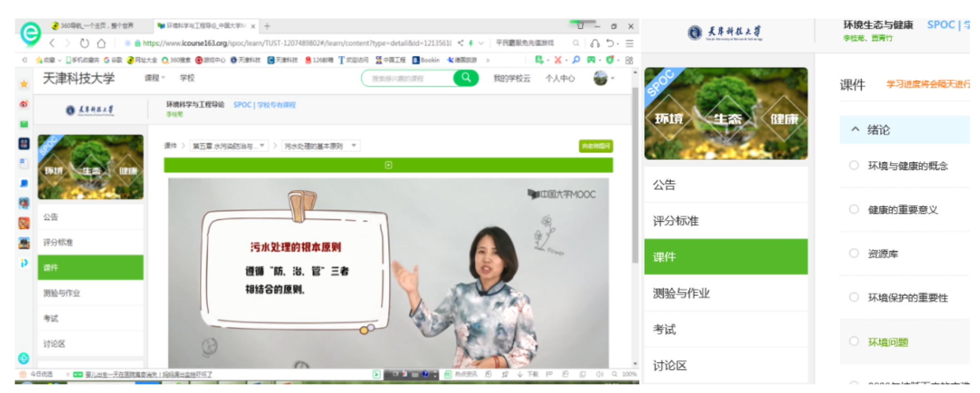Open a new browser tab with plus icon
The width and height of the screenshot is (980, 393).
(x=267, y=26)
